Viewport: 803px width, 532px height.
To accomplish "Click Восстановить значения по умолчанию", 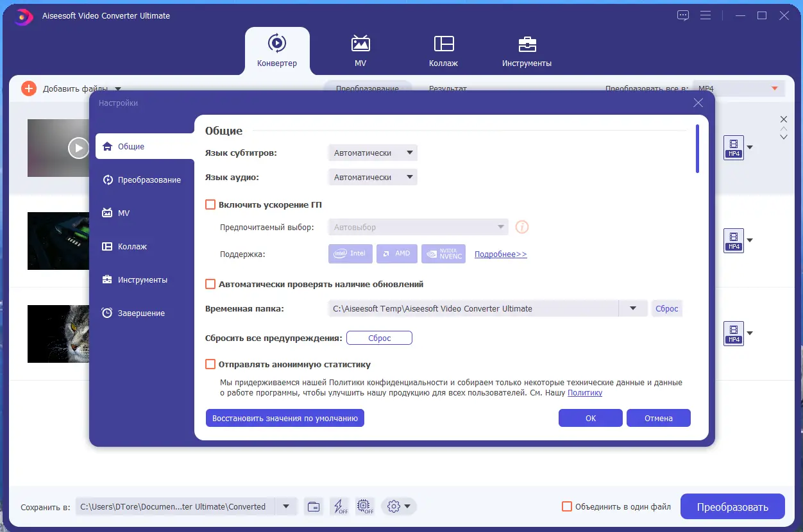I will click(285, 418).
